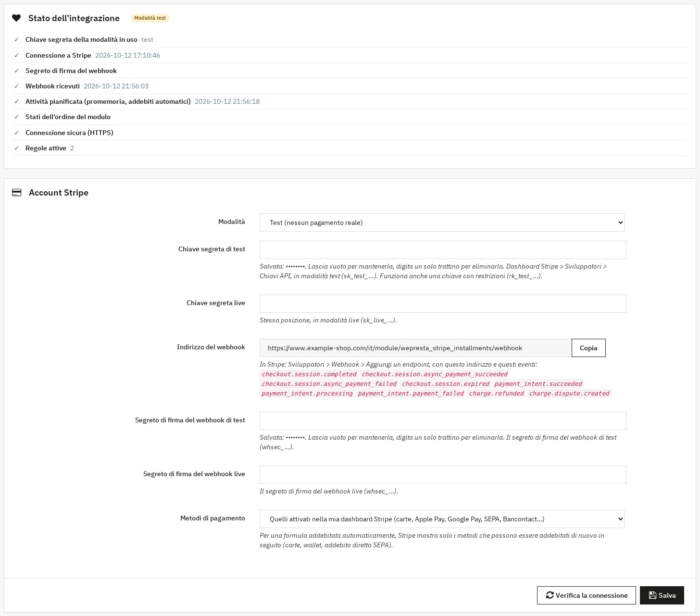Click the payment_intent.processing event code
This screenshot has height=616, width=700.
tap(307, 394)
